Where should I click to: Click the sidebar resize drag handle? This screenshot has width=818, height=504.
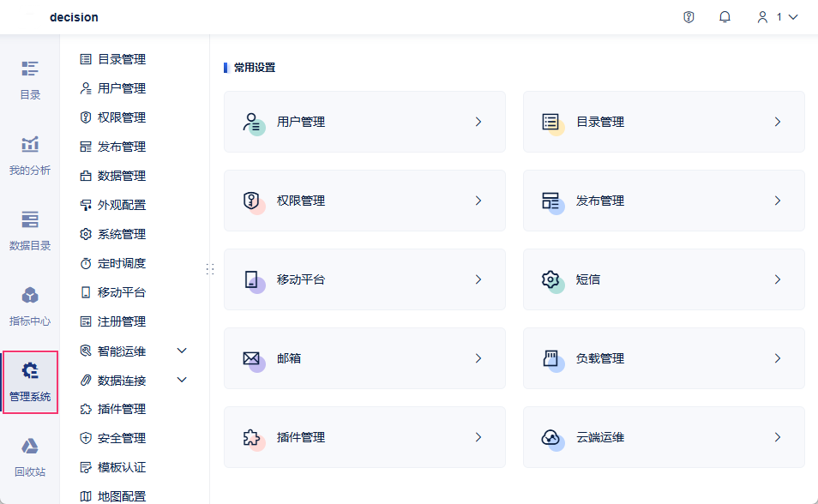pyautogui.click(x=210, y=269)
